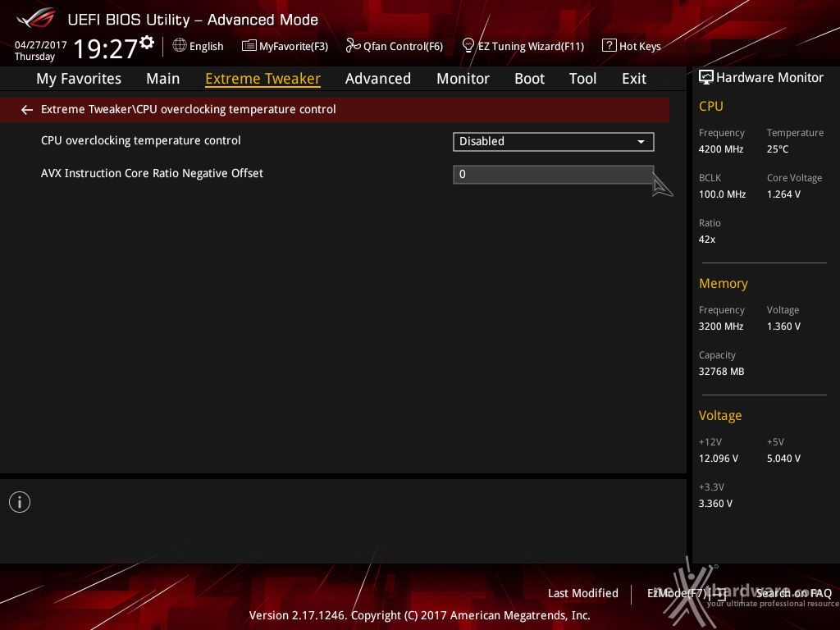Click the 04/27/2017 date text
Image resolution: width=840 pixels, height=630 pixels.
(x=41, y=45)
